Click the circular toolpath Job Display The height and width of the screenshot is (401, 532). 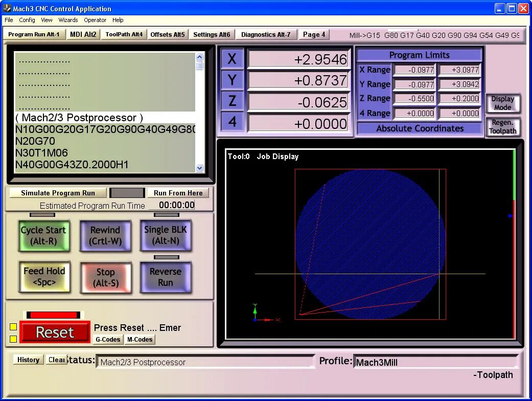(x=370, y=244)
